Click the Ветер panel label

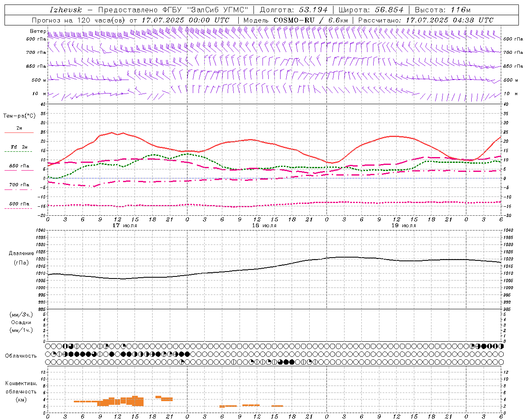[x=38, y=31]
